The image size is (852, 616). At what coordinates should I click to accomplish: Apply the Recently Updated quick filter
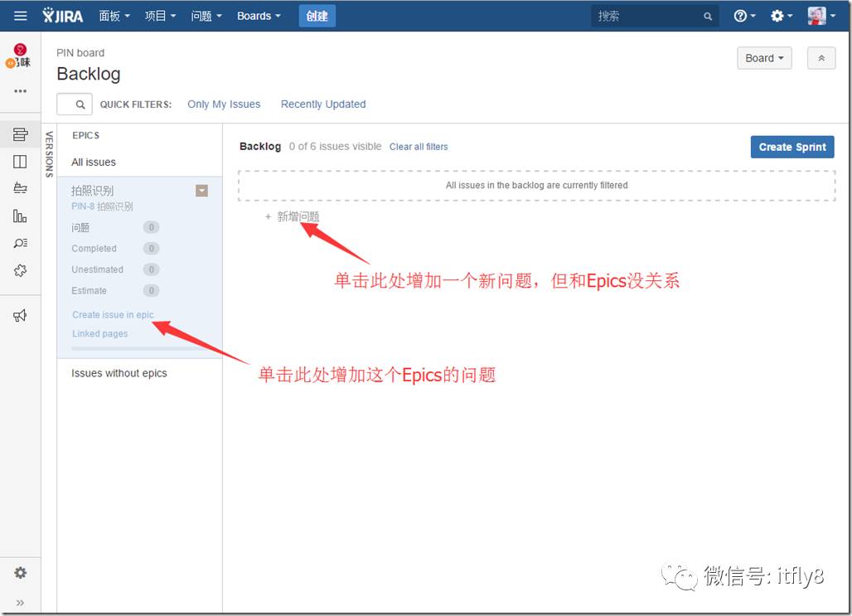[x=322, y=104]
